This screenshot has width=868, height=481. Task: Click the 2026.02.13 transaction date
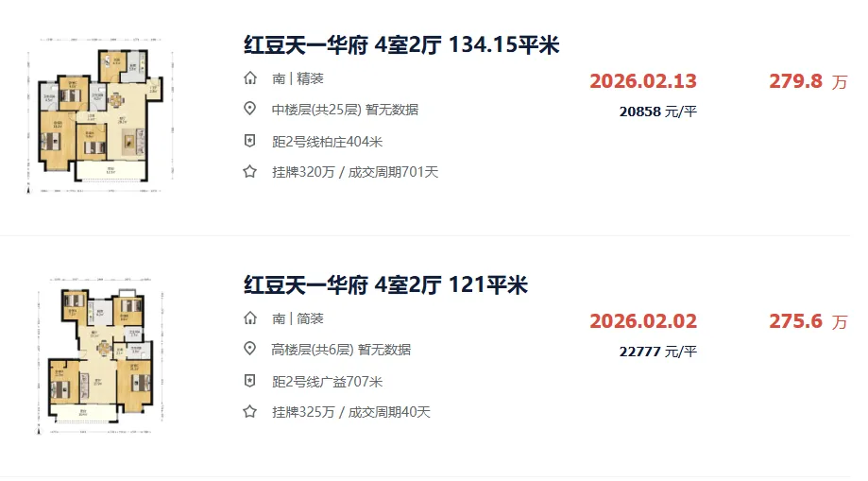click(643, 81)
